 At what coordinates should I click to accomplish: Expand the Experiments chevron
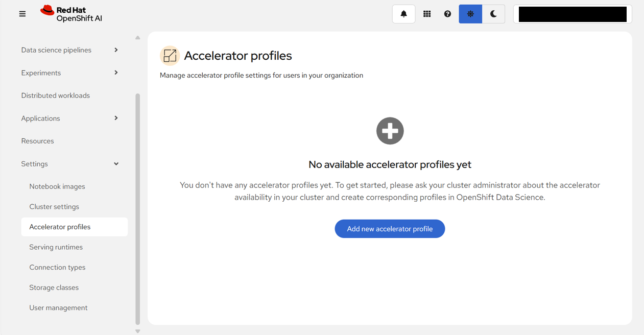pos(116,73)
